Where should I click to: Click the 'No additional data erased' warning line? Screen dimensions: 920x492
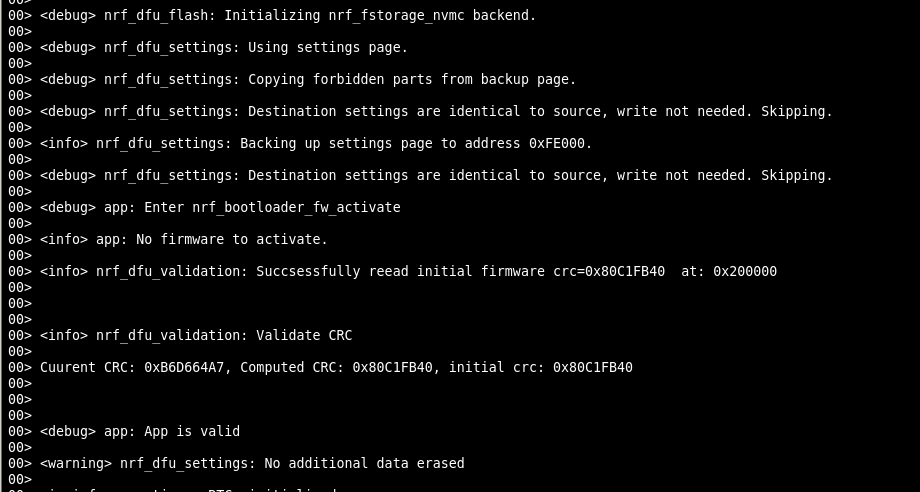(x=236, y=464)
